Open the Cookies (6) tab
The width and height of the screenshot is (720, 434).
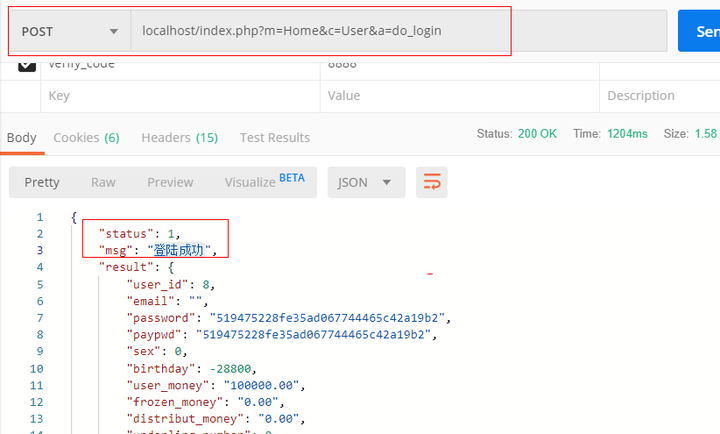(x=86, y=138)
